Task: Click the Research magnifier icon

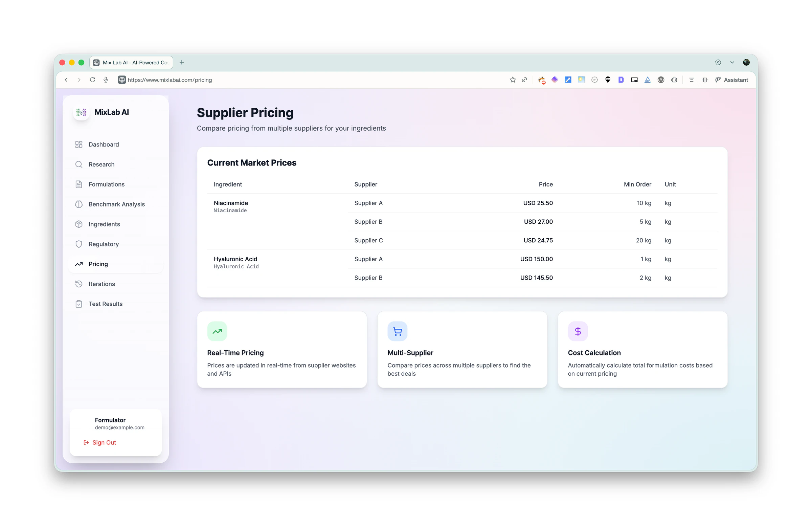Action: click(79, 164)
